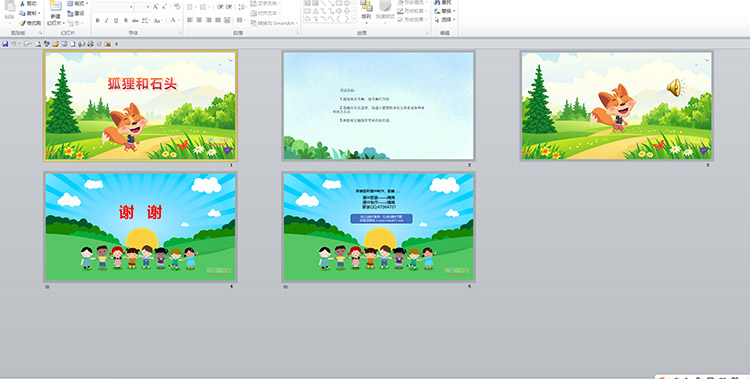
Task: Open the Text Direction dropdown
Action: tap(266, 3)
